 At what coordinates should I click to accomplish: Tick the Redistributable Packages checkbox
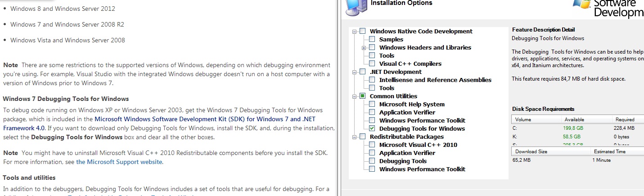tap(362, 137)
